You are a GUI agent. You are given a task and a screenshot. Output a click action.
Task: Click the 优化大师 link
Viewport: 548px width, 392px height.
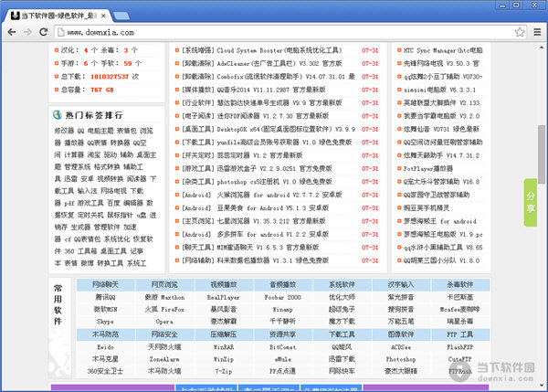click(x=342, y=297)
